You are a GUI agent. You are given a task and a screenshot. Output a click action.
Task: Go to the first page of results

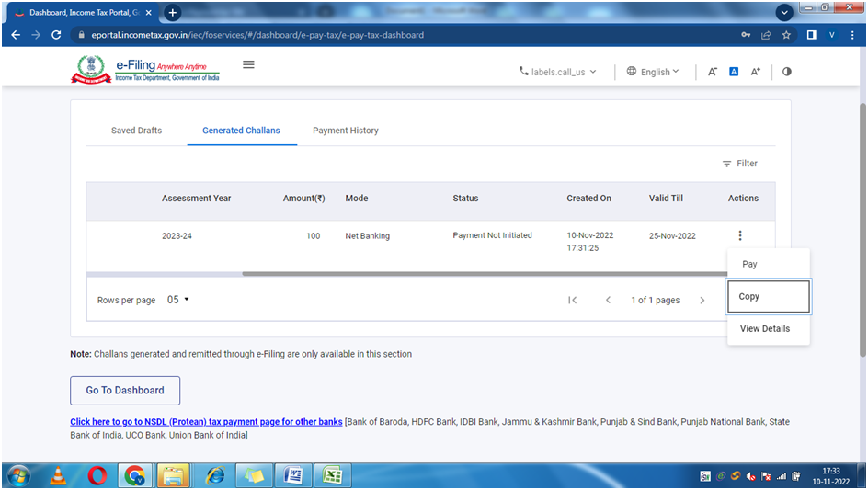(x=572, y=300)
